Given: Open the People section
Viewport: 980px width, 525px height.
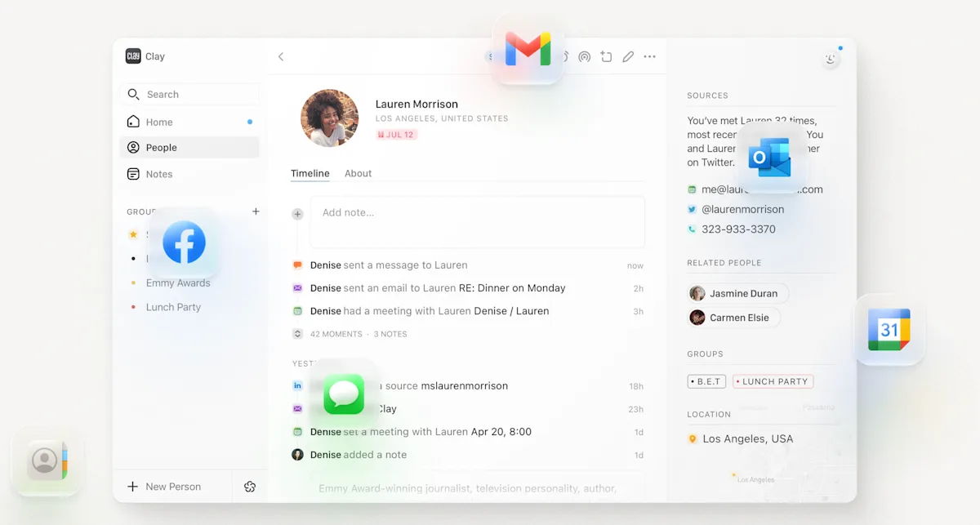Looking at the screenshot, I should pyautogui.click(x=190, y=148).
